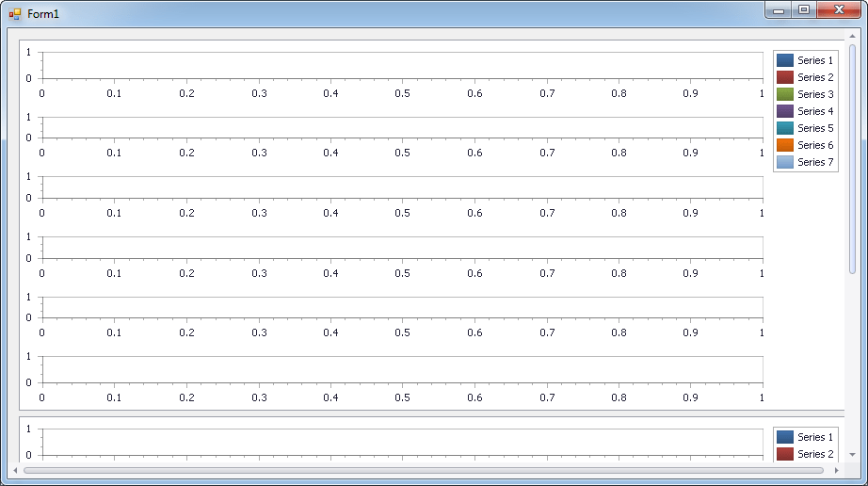Screen dimensions: 868x486
Task: Click Series 2 red swatch in top legend
Action: coord(785,77)
